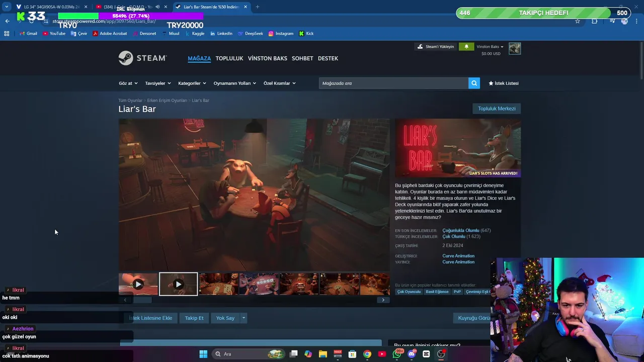Open the Vinston Baks account dropdown

(x=490, y=47)
